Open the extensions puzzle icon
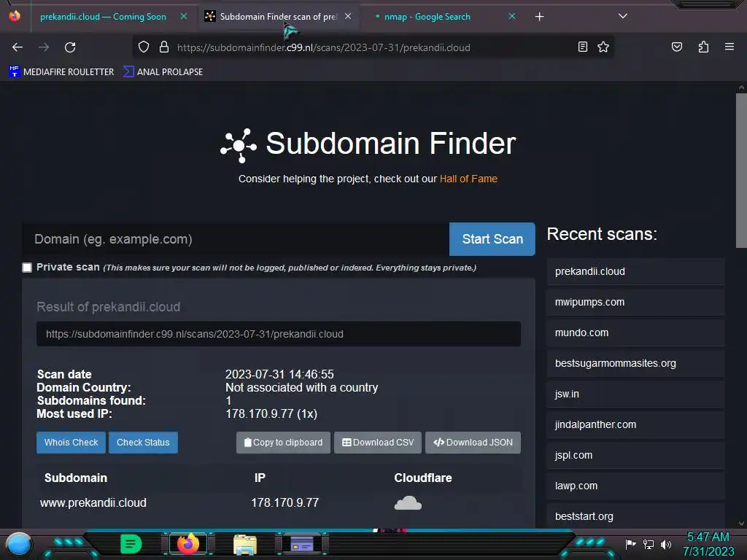Viewport: 747px width, 560px height. point(703,47)
